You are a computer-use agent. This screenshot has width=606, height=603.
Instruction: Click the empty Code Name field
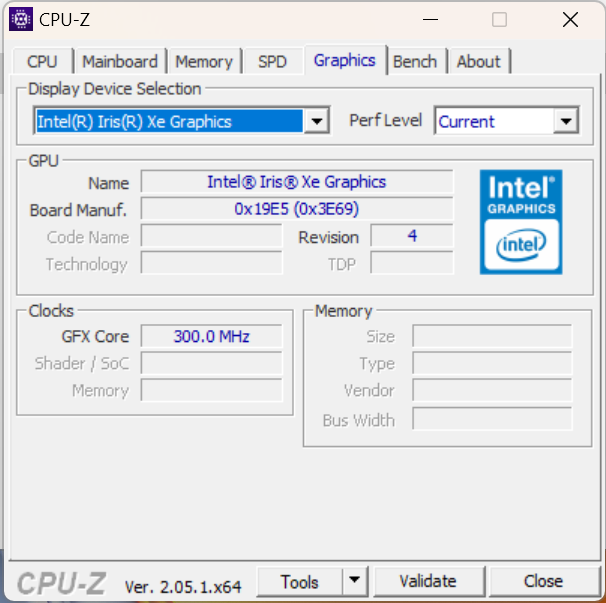point(211,236)
